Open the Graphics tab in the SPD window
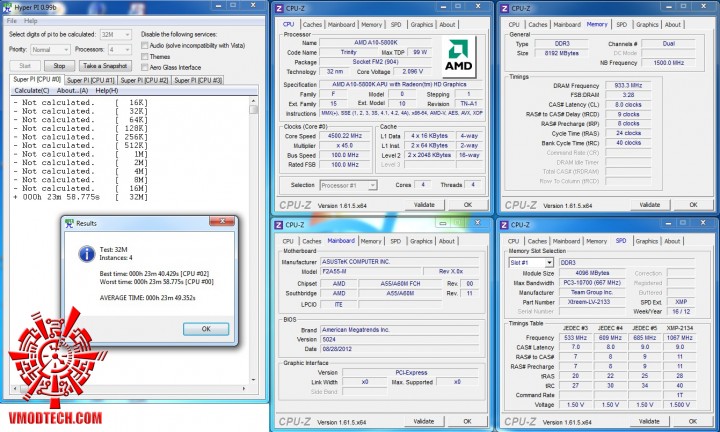The image size is (720, 432). tap(647, 241)
